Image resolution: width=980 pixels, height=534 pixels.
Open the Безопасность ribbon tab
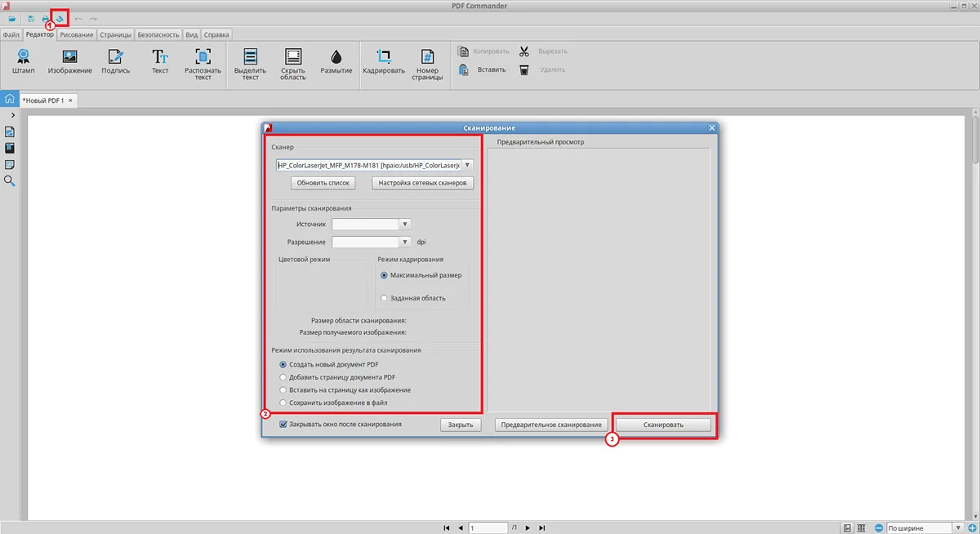click(158, 35)
